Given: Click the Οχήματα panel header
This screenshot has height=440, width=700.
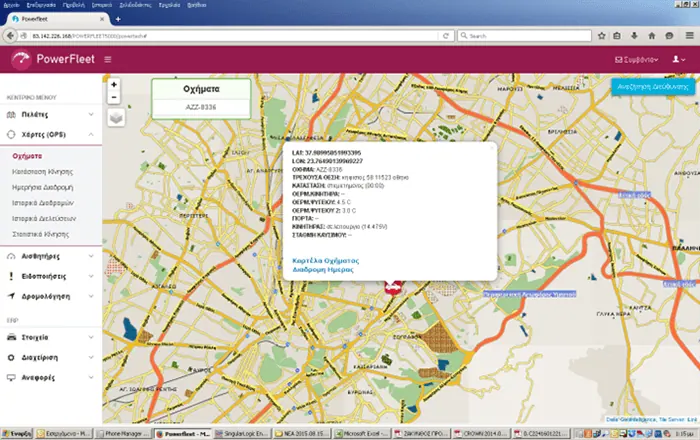Looking at the screenshot, I should [201, 89].
